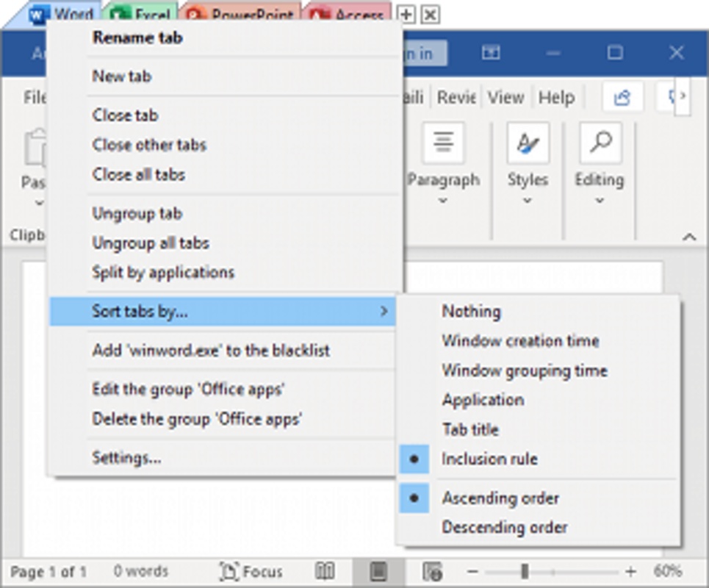Click the Sign in button

[x=424, y=53]
